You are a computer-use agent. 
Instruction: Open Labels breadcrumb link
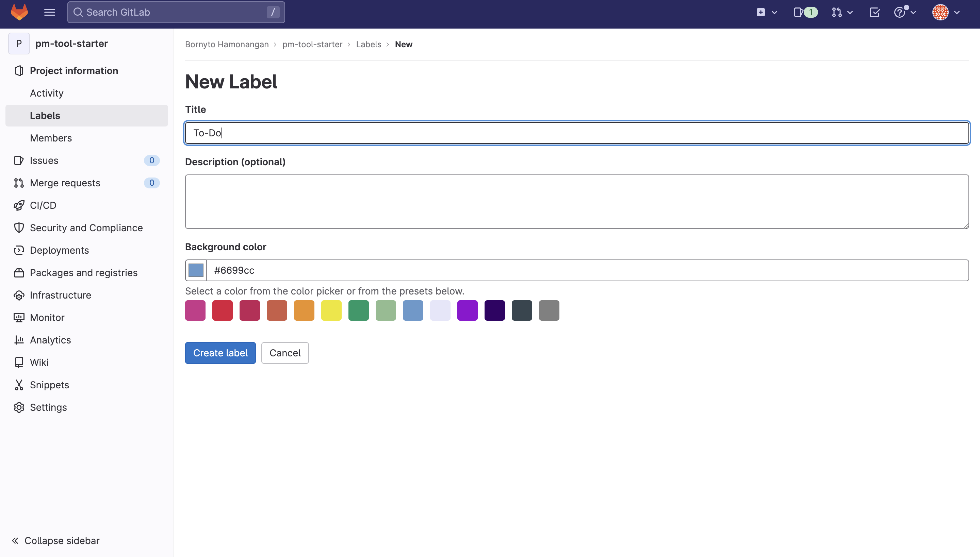pos(369,44)
